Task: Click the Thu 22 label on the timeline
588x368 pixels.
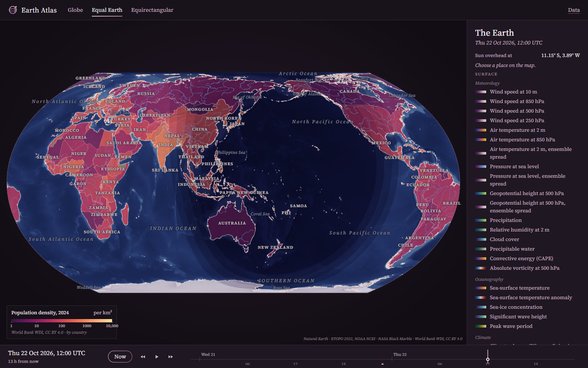Action: click(400, 354)
